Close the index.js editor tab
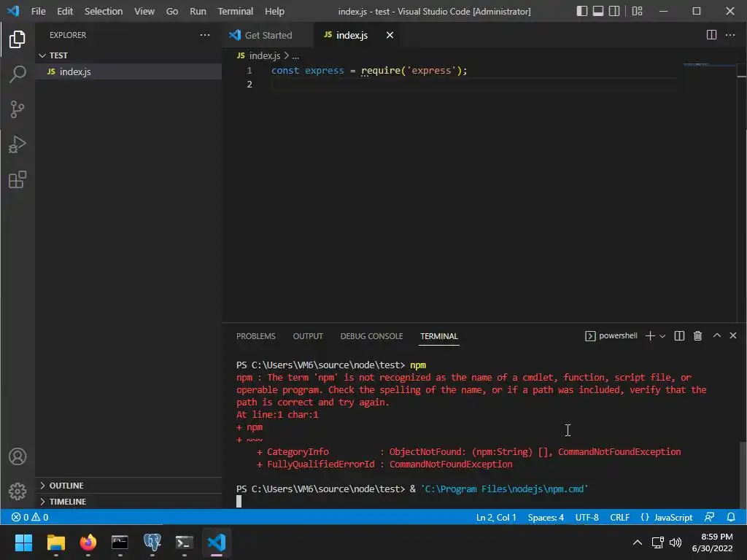 tap(390, 35)
